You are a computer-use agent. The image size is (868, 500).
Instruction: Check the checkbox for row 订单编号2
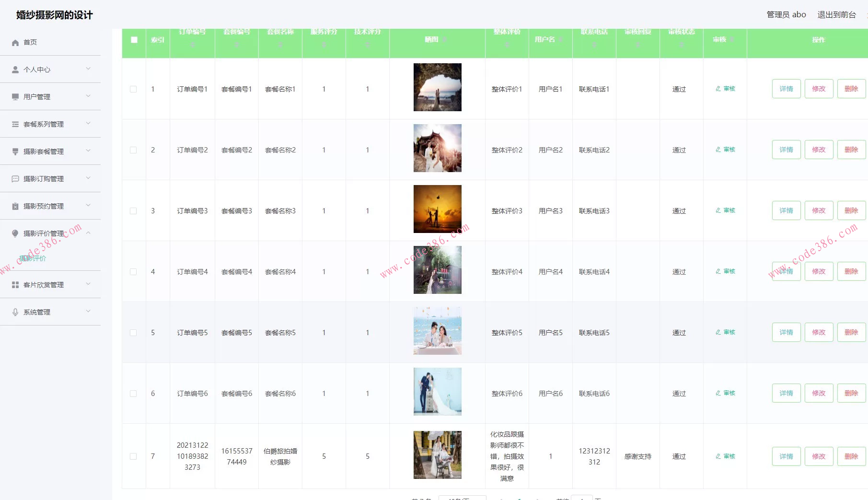tap(133, 150)
